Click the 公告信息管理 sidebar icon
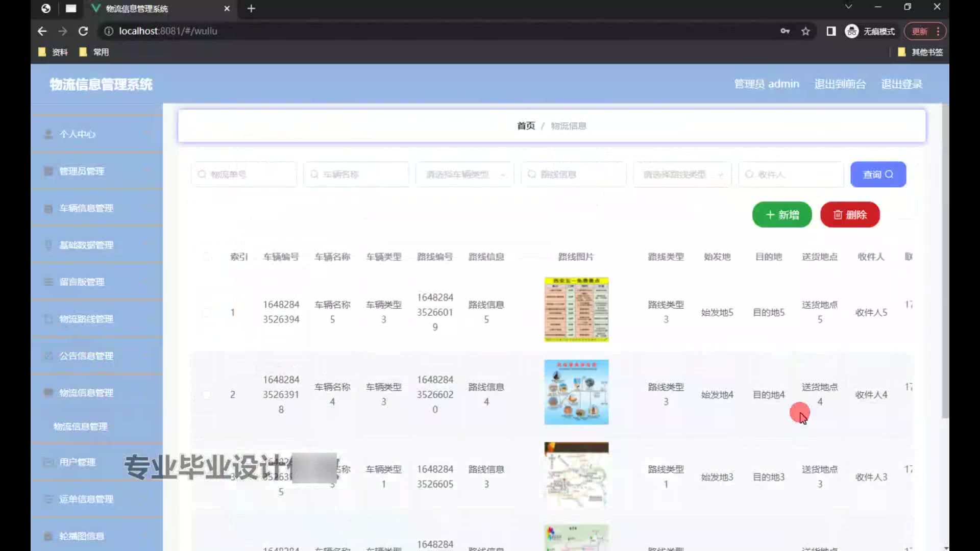The height and width of the screenshot is (551, 980). coord(48,356)
